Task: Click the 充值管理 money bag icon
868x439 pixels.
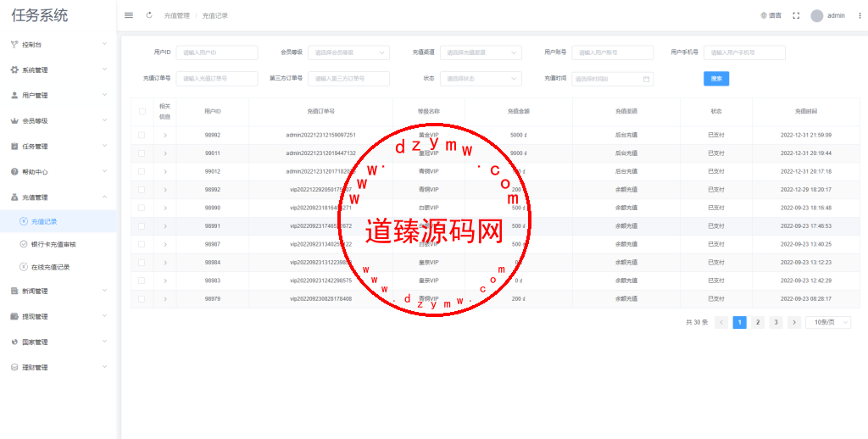Action: (14, 197)
